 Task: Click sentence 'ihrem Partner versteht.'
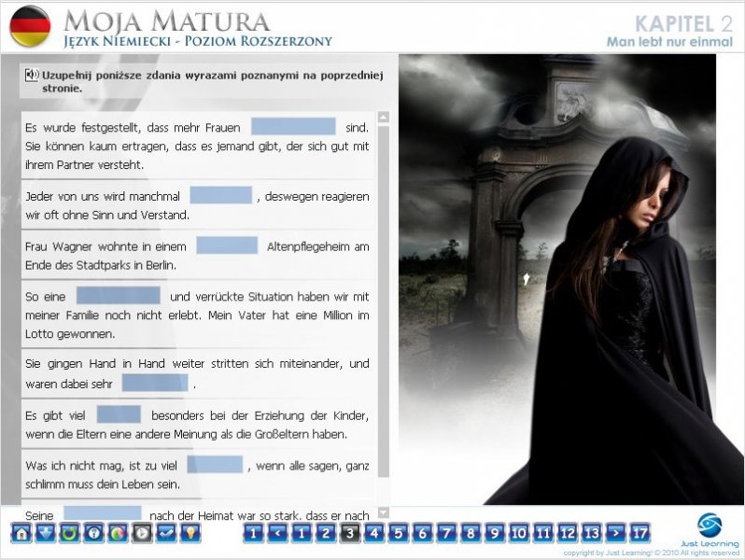[84, 165]
